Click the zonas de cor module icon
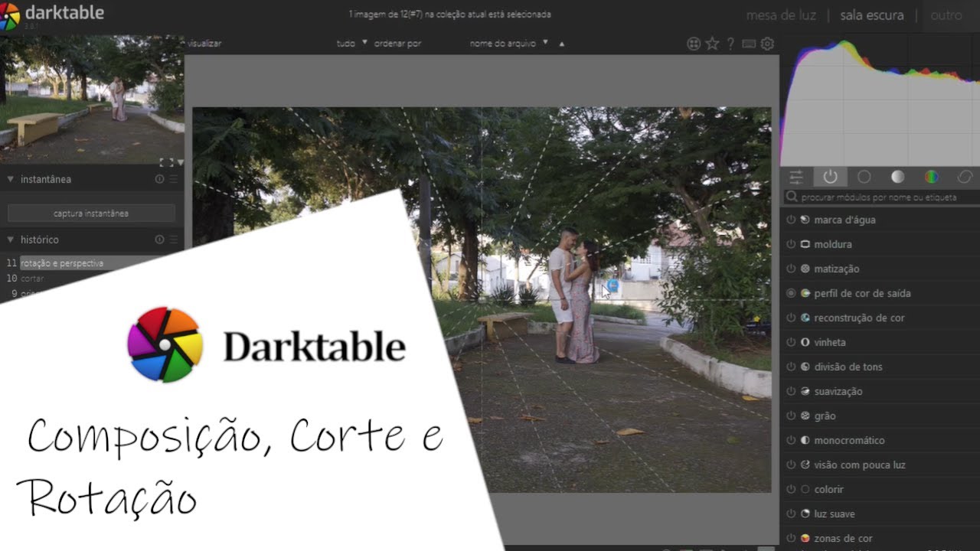This screenshot has width=980, height=551. tap(805, 538)
